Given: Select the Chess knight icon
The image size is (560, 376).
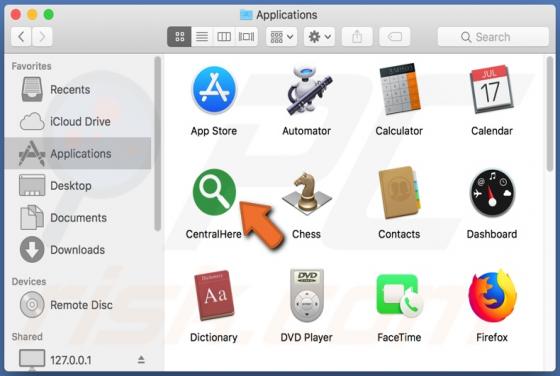Looking at the screenshot, I should pos(306,193).
